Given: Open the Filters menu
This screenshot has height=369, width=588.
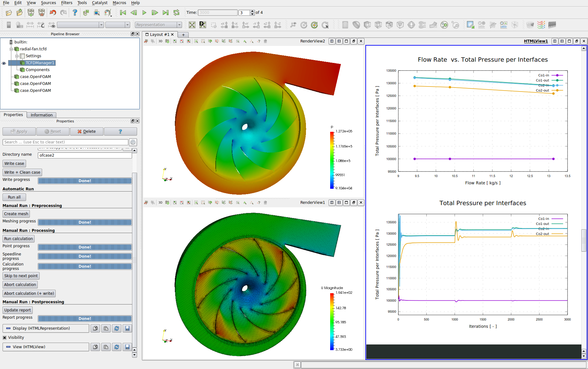Looking at the screenshot, I should pyautogui.click(x=66, y=3).
